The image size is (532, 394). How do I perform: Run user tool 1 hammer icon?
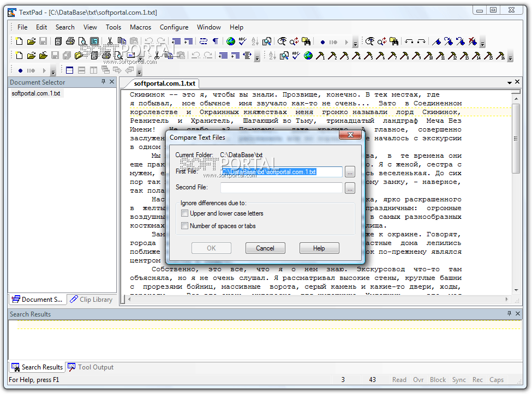(320, 56)
